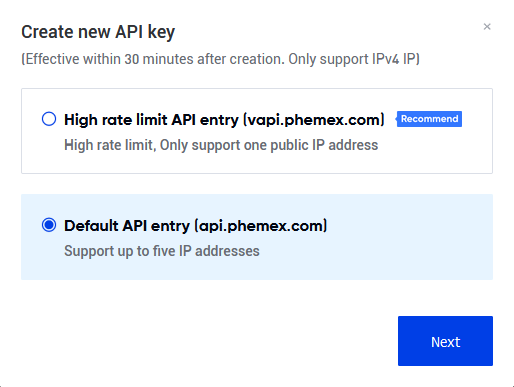Select the High rate limit API entry radio button

pos(49,119)
